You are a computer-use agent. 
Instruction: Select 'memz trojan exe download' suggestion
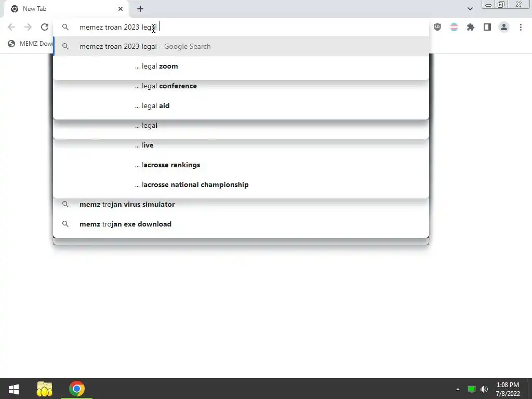(x=241, y=224)
